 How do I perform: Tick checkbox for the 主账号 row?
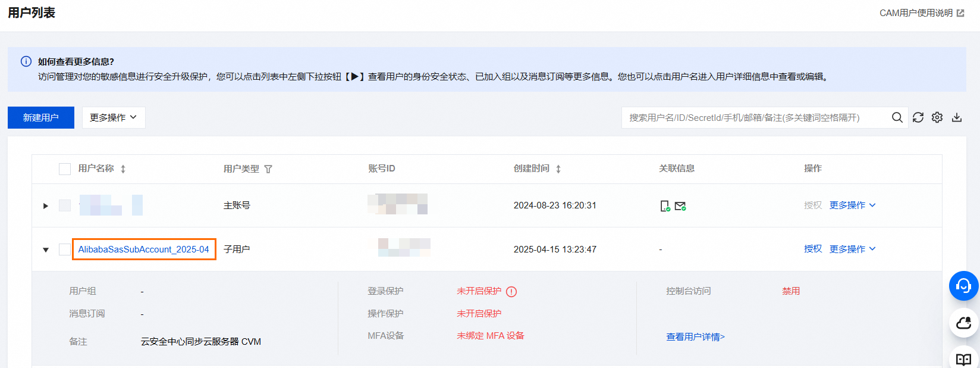pyautogui.click(x=65, y=205)
